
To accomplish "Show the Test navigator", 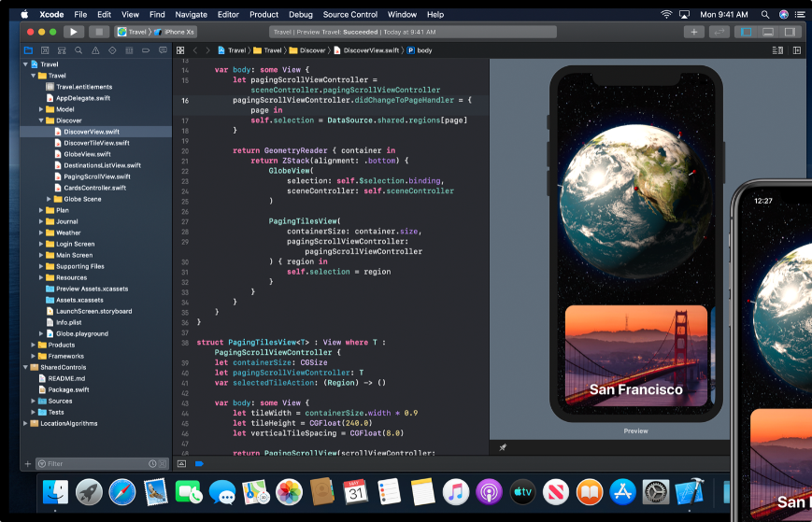I will point(112,50).
